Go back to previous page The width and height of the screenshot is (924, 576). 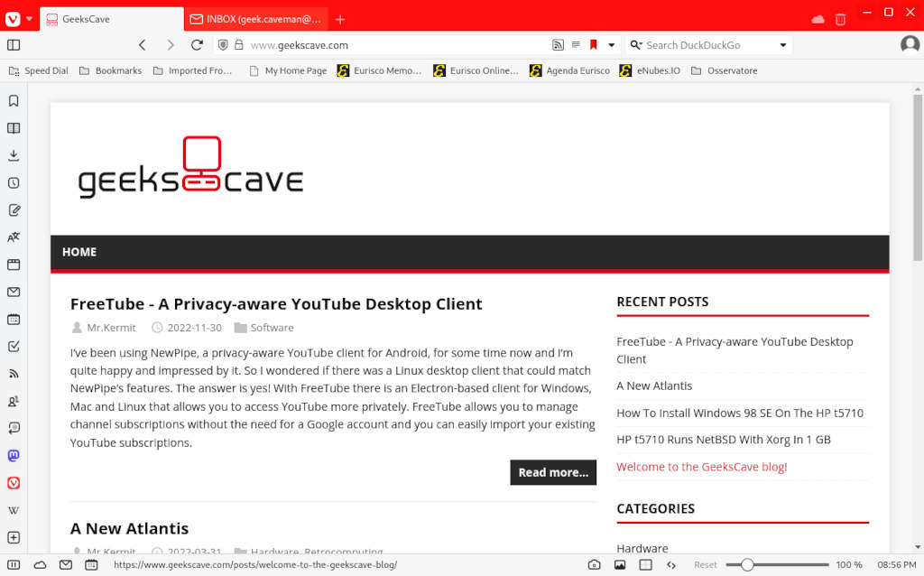click(x=142, y=45)
